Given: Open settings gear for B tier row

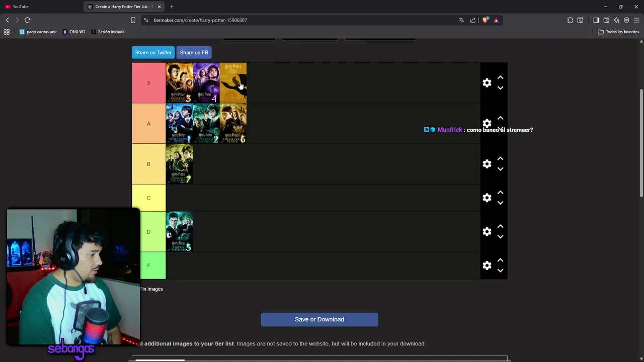Looking at the screenshot, I should (x=487, y=164).
